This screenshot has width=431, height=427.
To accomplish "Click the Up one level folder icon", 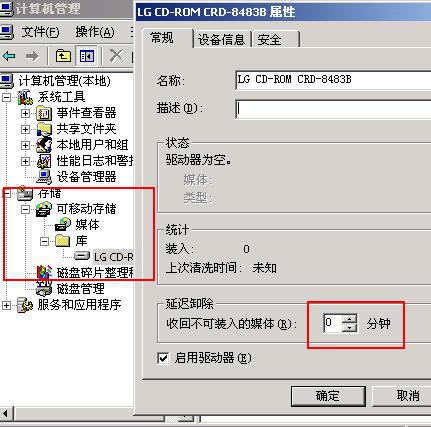I will click(63, 56).
